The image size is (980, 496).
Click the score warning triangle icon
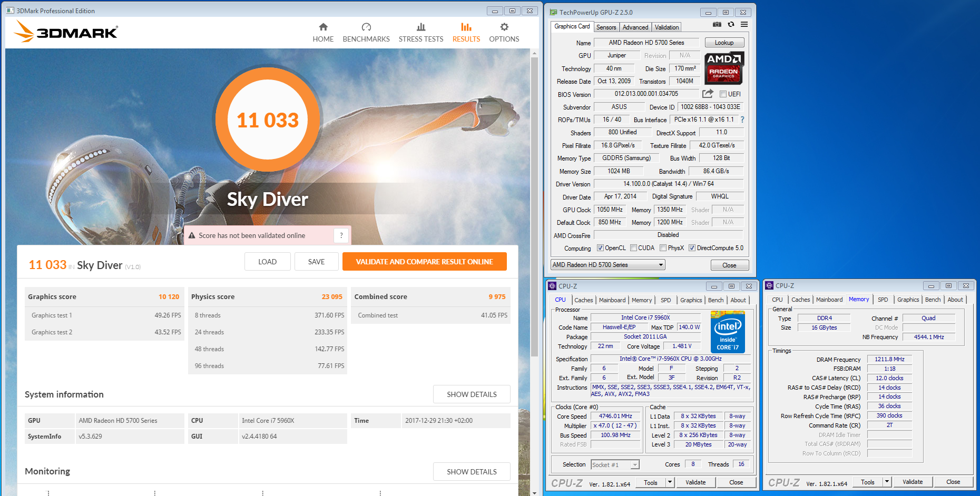tap(192, 235)
